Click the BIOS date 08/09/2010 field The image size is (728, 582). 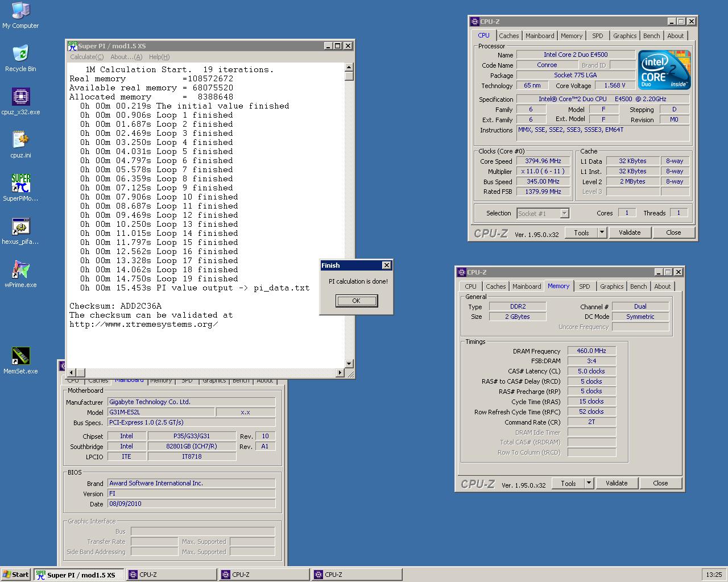click(x=192, y=504)
